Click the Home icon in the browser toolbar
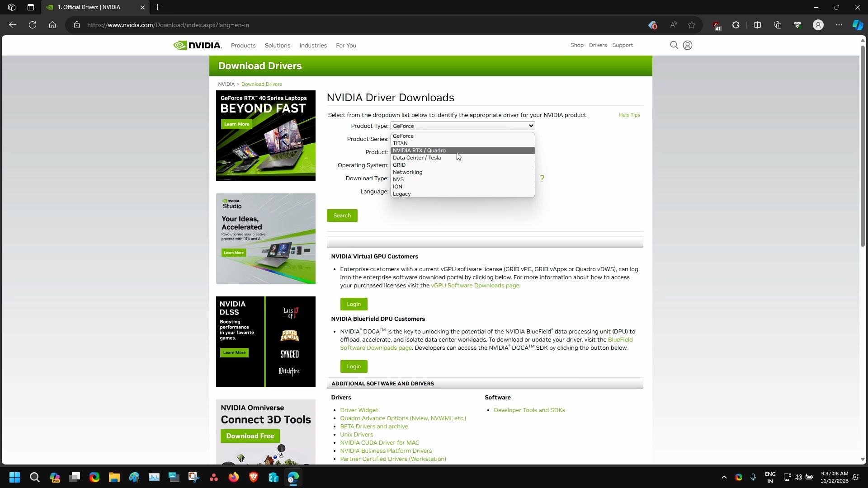The image size is (868, 488). [x=52, y=25]
